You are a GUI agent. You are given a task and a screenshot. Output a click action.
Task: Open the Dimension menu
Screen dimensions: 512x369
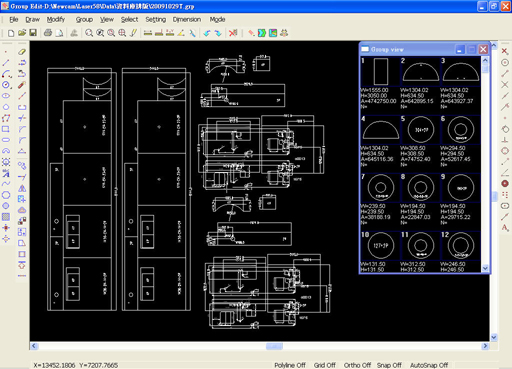click(187, 19)
